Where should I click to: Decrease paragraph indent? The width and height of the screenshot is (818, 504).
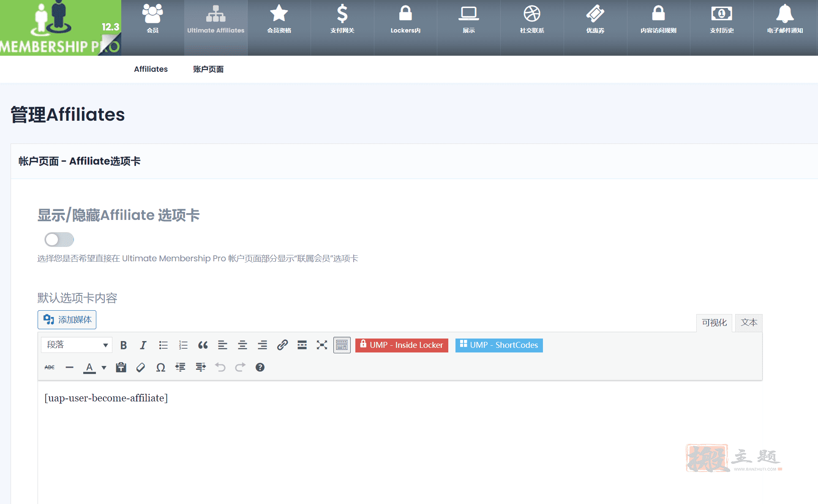tap(180, 367)
